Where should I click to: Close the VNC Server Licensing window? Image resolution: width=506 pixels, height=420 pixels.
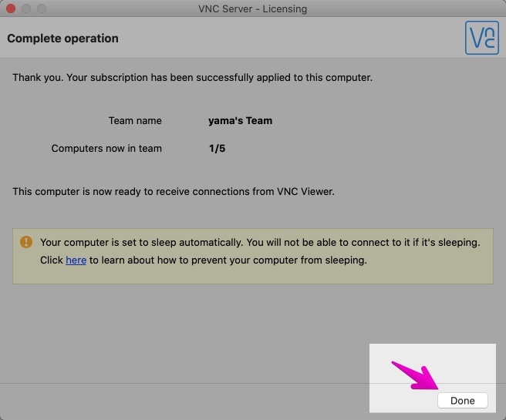11,8
